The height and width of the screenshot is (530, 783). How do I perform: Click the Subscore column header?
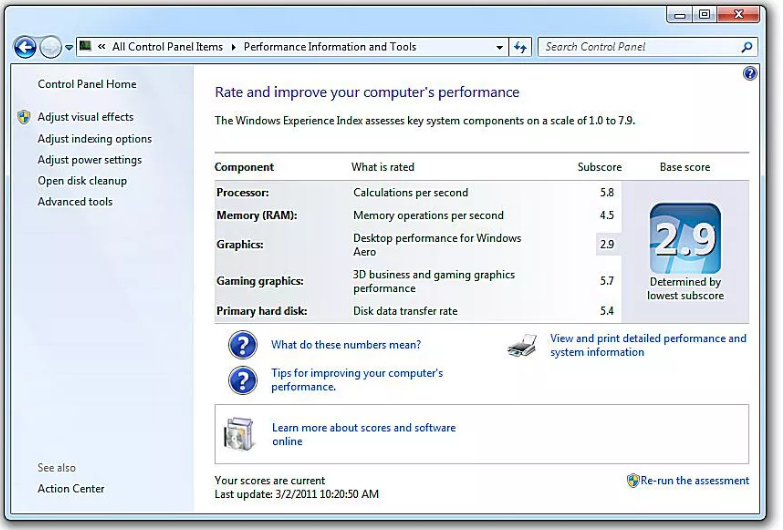tap(600, 167)
